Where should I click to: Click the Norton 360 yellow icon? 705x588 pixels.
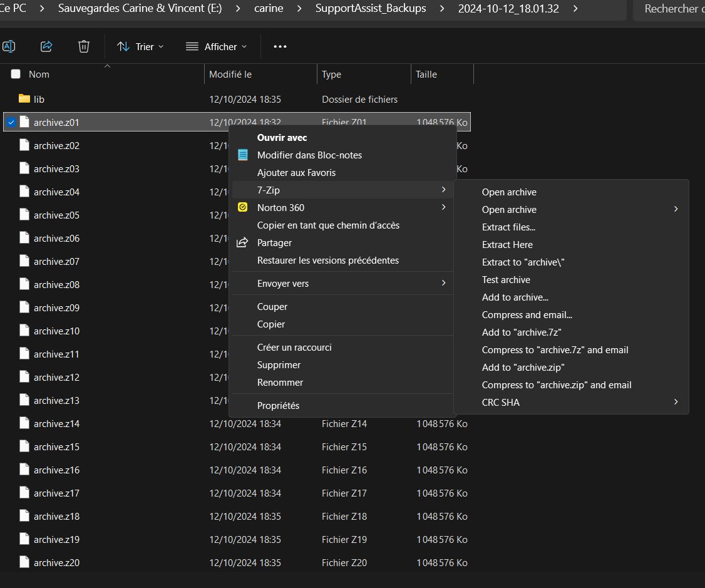[243, 207]
